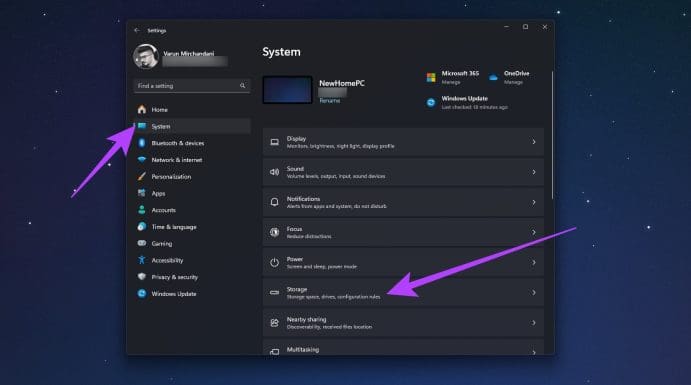Click the Rename link under NewHomePC

(x=330, y=101)
